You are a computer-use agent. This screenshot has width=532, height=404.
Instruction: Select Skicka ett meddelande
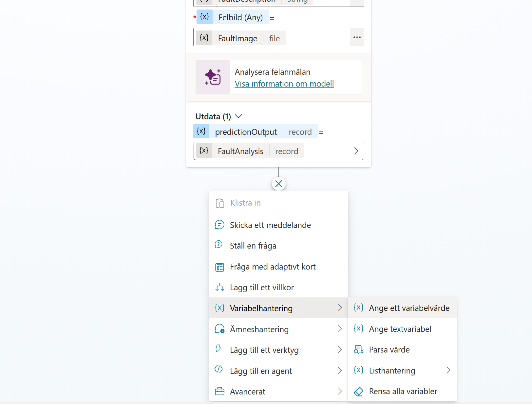(278, 225)
